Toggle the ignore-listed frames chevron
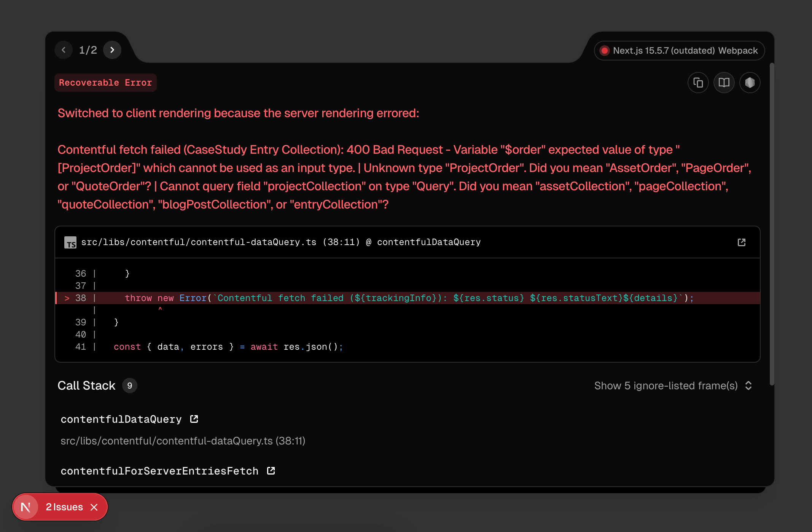Viewport: 812px width, 532px height. (748, 385)
